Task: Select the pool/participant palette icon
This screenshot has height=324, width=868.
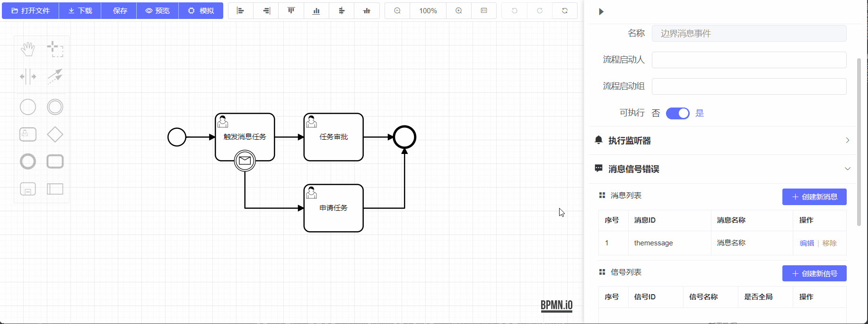Action: coord(55,189)
